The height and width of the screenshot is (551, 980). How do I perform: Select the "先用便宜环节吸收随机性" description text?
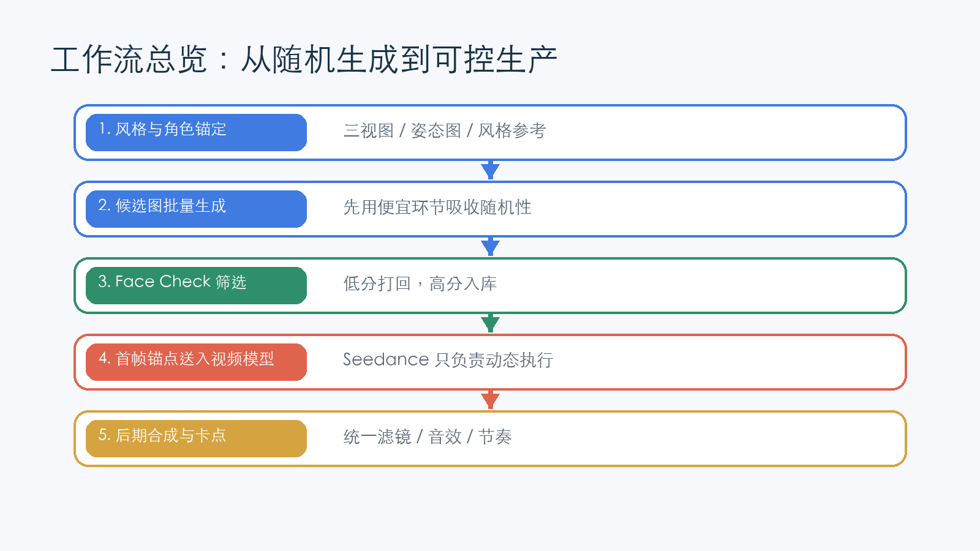click(x=437, y=208)
